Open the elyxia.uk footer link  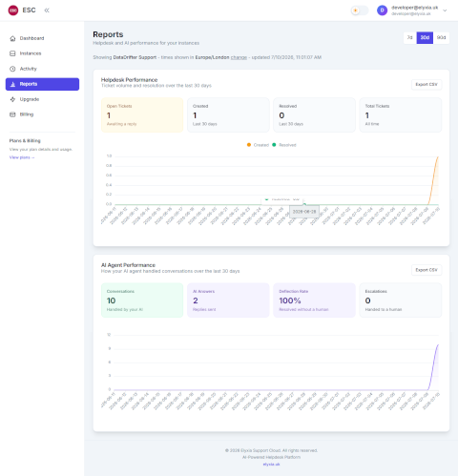tap(271, 465)
